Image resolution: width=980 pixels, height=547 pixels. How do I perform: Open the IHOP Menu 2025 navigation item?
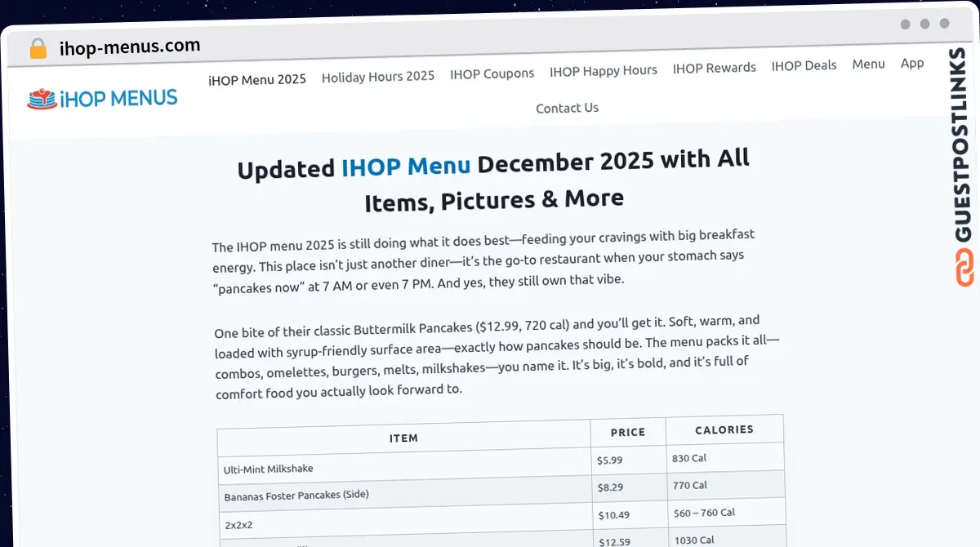coord(257,78)
